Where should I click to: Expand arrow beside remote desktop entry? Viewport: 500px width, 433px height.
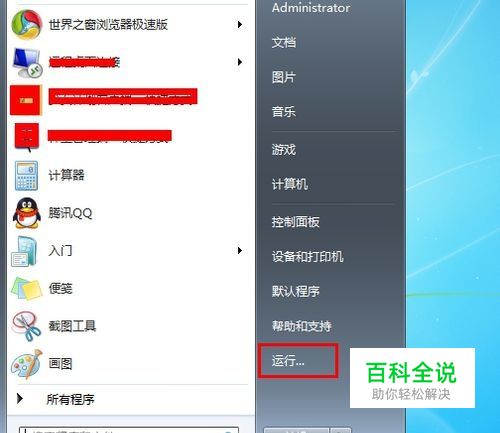tap(239, 62)
